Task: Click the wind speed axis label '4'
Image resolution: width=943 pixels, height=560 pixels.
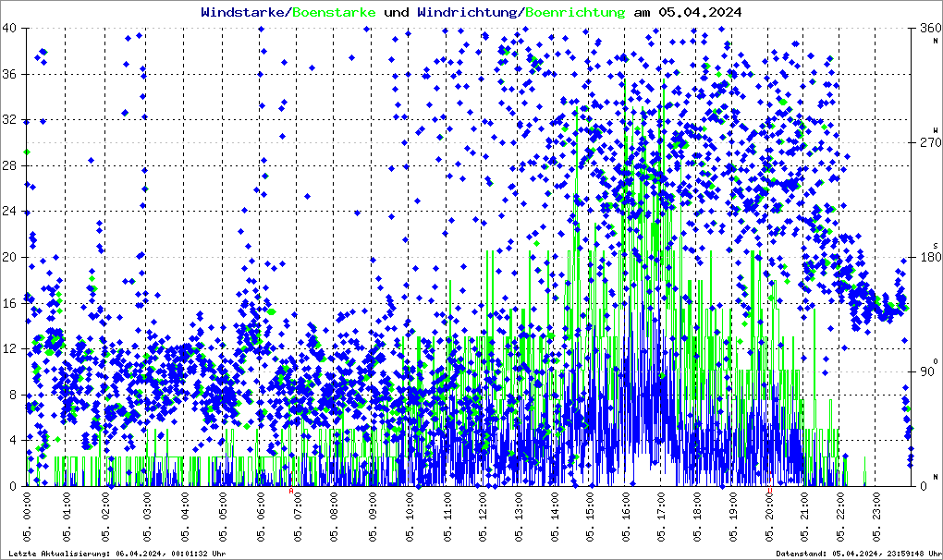Action: (x=13, y=441)
